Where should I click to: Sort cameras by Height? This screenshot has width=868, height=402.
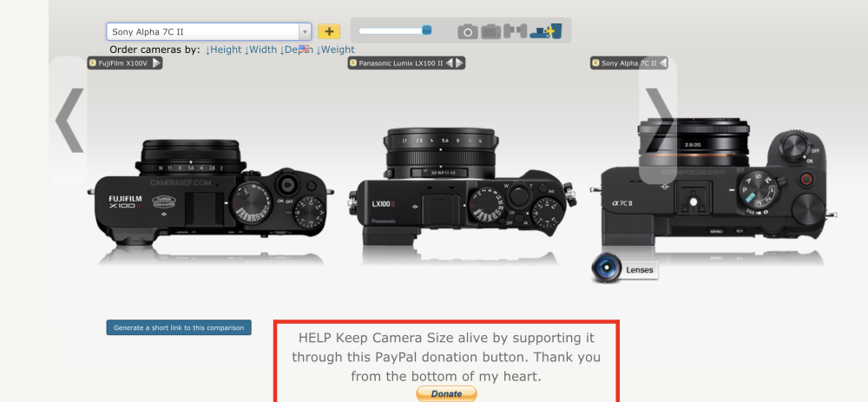point(223,49)
